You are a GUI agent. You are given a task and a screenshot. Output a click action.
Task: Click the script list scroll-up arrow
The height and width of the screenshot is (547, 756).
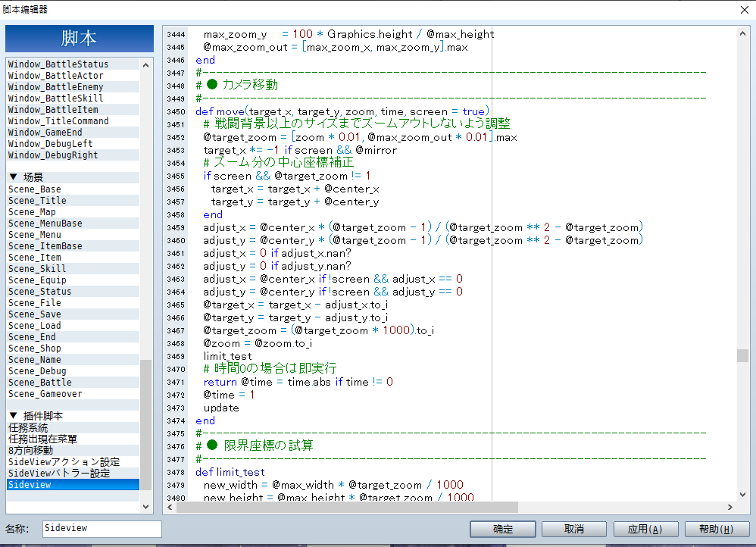point(145,65)
